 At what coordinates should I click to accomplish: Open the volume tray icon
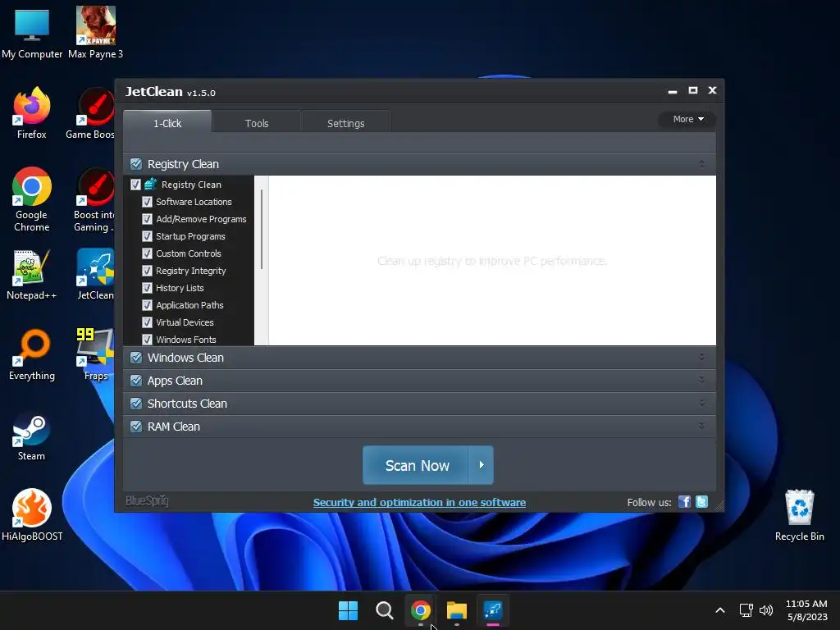click(766, 609)
